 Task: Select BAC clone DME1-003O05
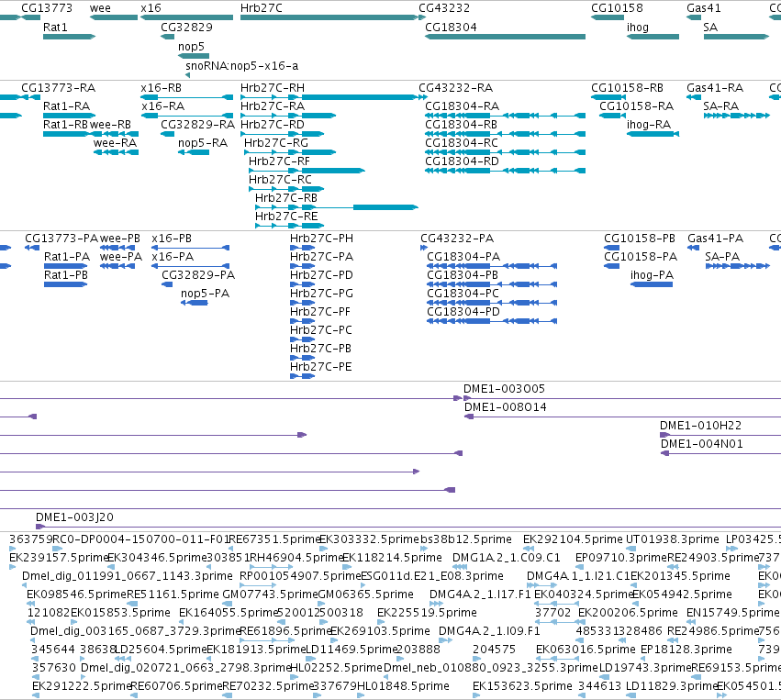click(x=622, y=398)
